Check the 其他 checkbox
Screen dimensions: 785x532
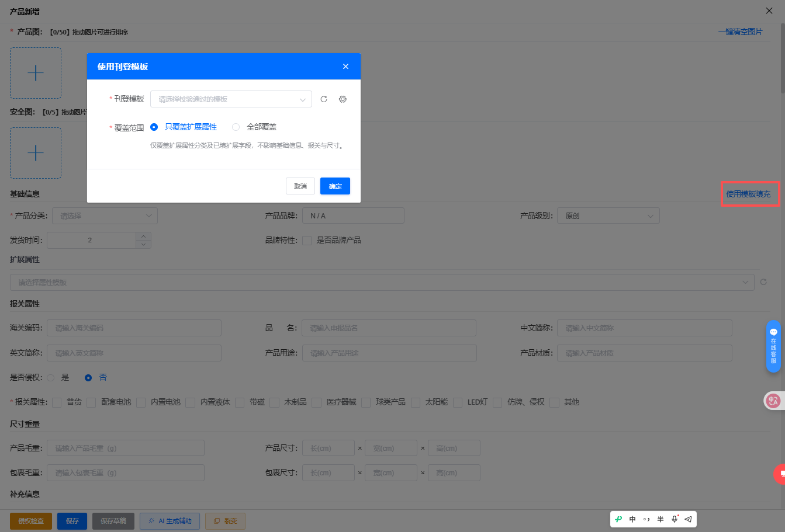pos(554,402)
